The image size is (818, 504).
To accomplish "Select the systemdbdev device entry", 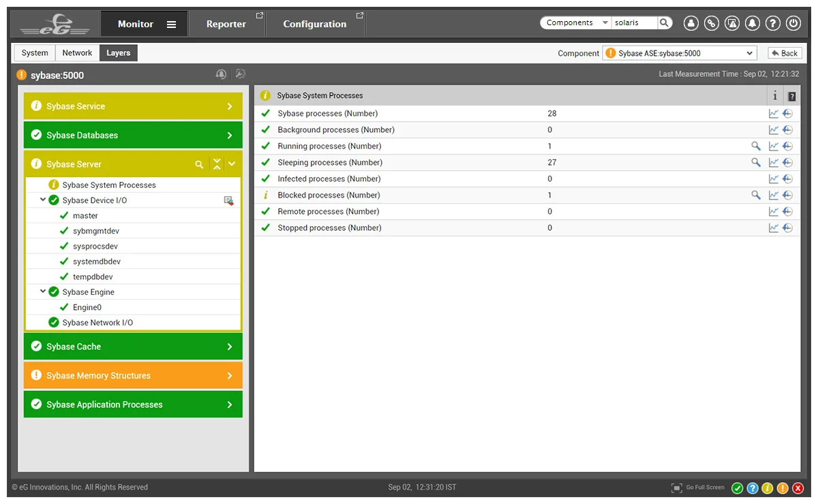I will (x=97, y=262).
